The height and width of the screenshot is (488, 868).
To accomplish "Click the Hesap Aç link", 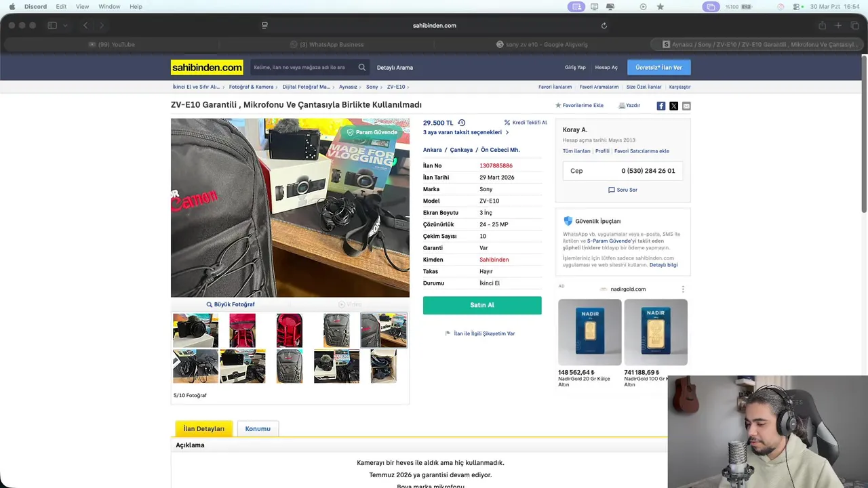I will [606, 67].
